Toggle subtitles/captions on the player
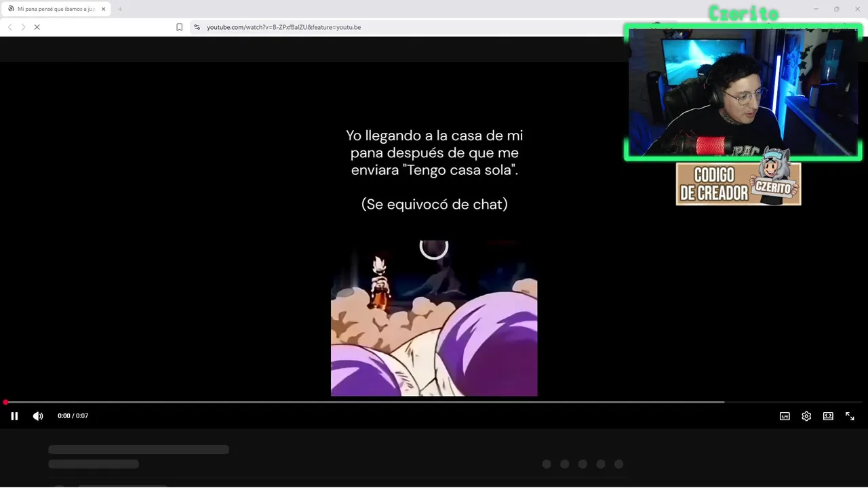 pos(785,416)
